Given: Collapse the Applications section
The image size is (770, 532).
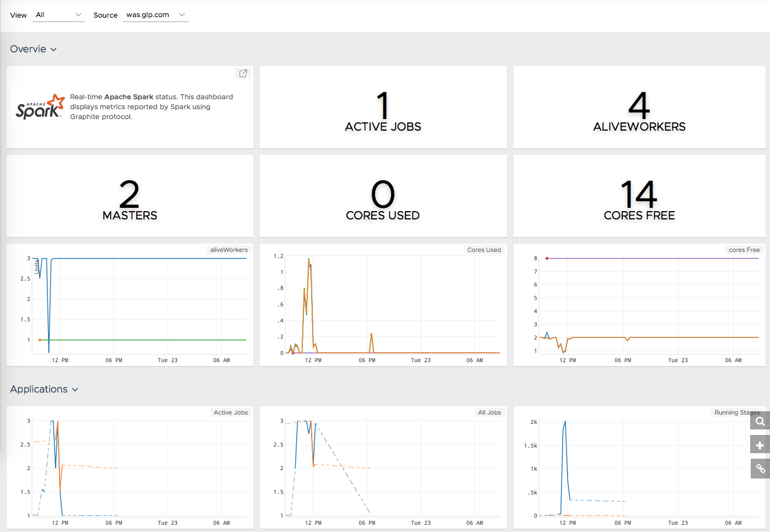Looking at the screenshot, I should [44, 389].
